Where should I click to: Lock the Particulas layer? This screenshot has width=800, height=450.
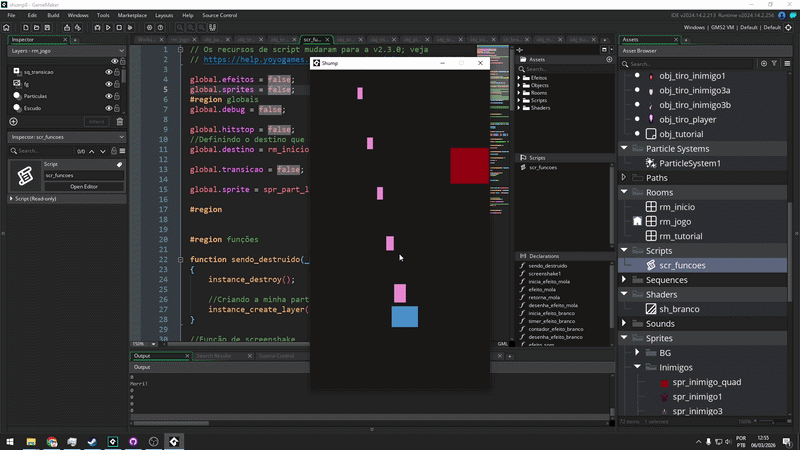[117, 96]
